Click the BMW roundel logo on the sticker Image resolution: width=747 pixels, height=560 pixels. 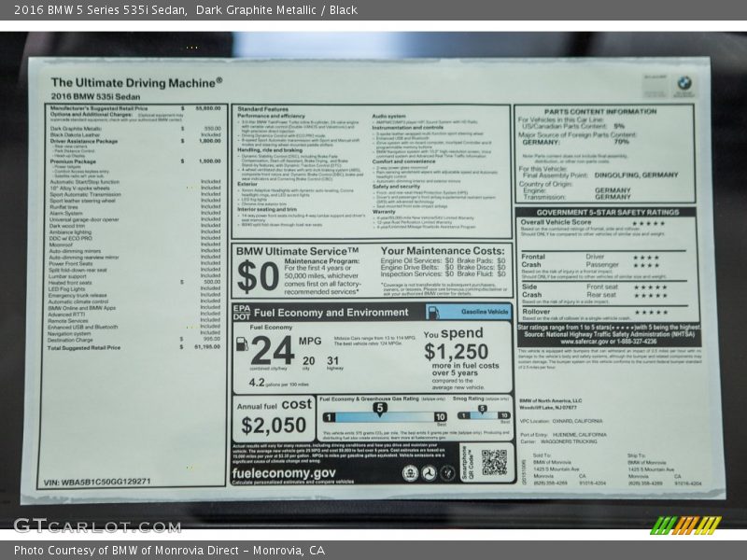coord(683,84)
